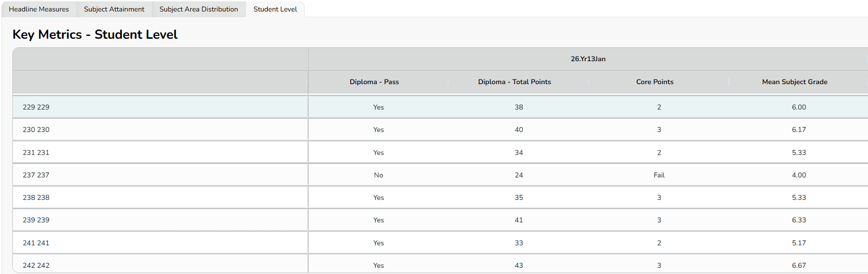This screenshot has width=868, height=274.
Task: Select student row 239 239
Action: tap(36, 220)
